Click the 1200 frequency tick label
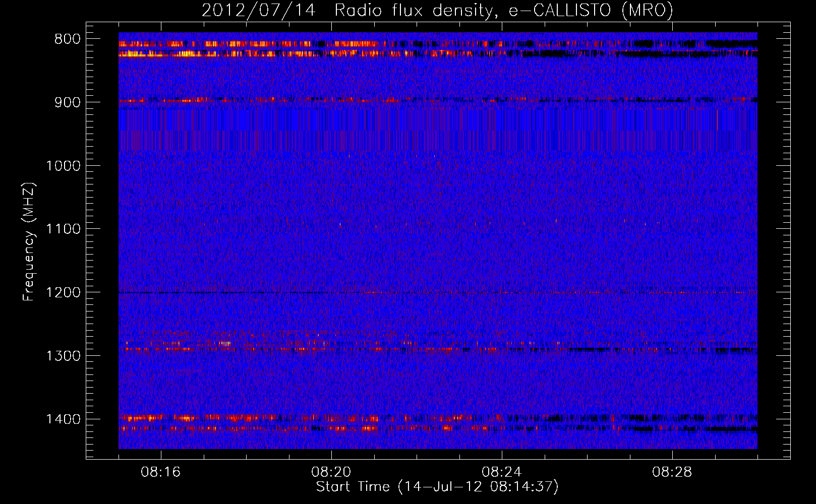 click(64, 292)
